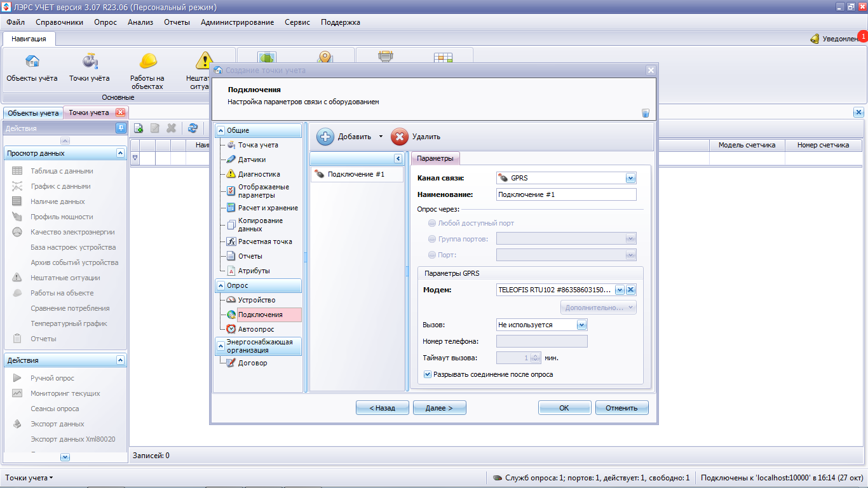This screenshot has height=488, width=868.
Task: Select Расчетная точка tree item
Action: tap(265, 241)
